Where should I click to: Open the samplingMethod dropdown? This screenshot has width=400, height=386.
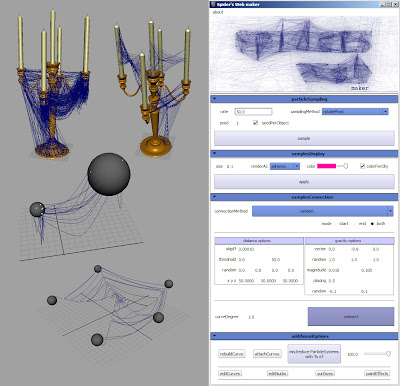[355, 112]
